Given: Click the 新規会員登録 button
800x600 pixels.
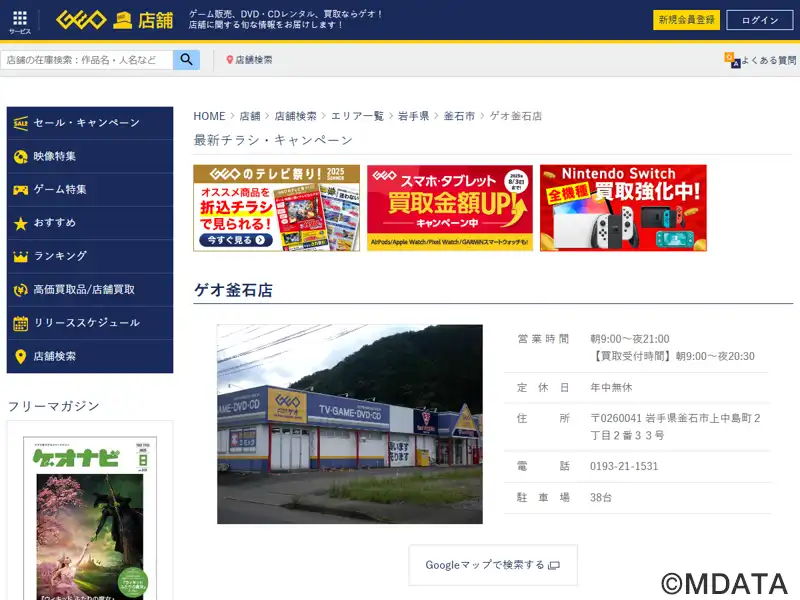Looking at the screenshot, I should coord(686,20).
